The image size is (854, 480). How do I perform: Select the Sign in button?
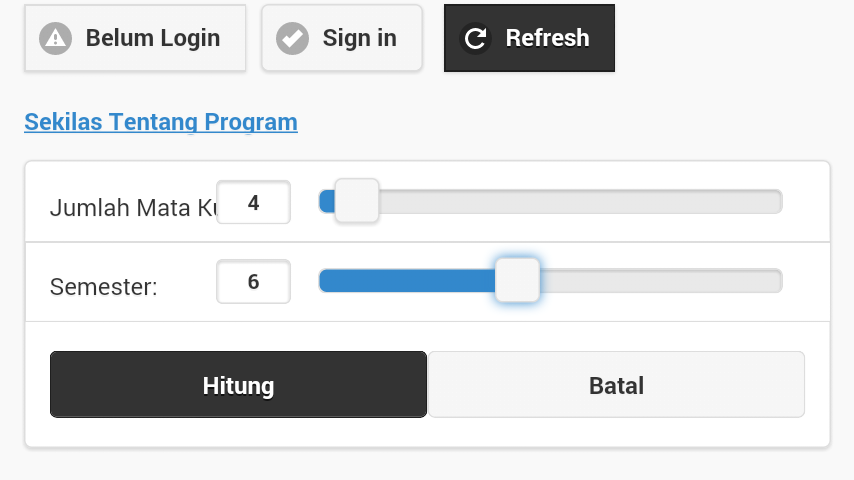341,38
